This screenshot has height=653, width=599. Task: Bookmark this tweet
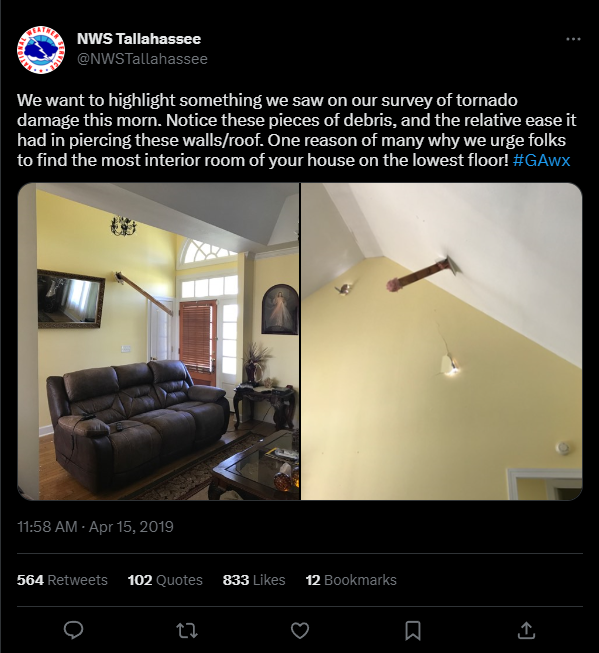413,631
